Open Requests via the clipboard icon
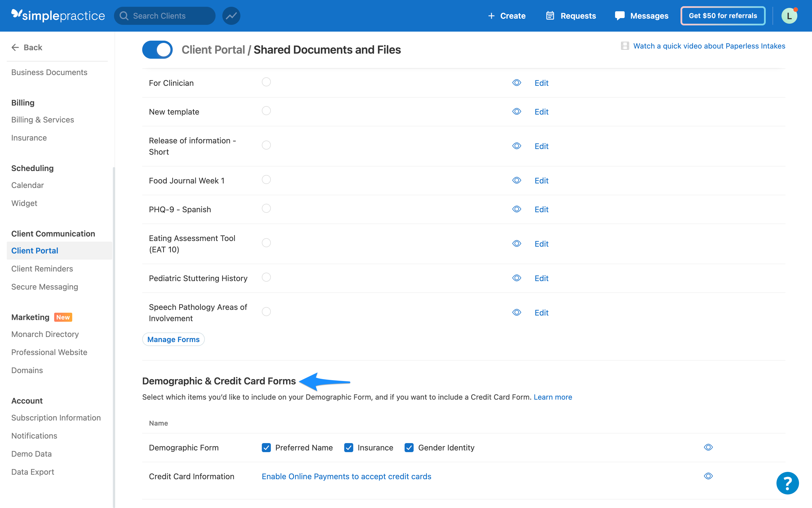Image resolution: width=812 pixels, height=508 pixels. (550, 16)
